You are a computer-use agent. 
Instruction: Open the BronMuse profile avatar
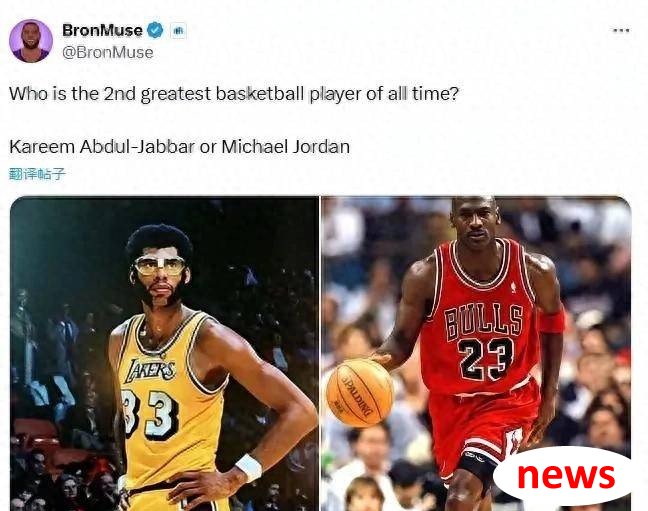(31, 41)
